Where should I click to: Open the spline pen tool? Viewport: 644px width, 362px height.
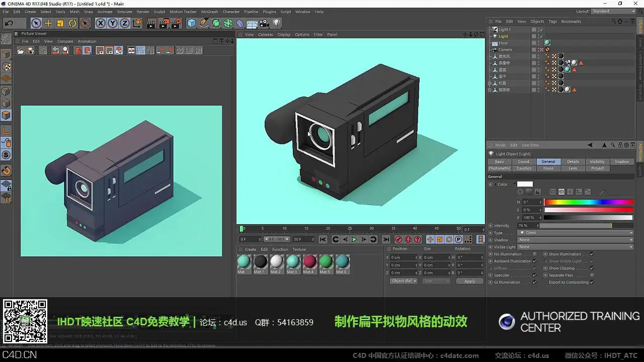(204, 23)
